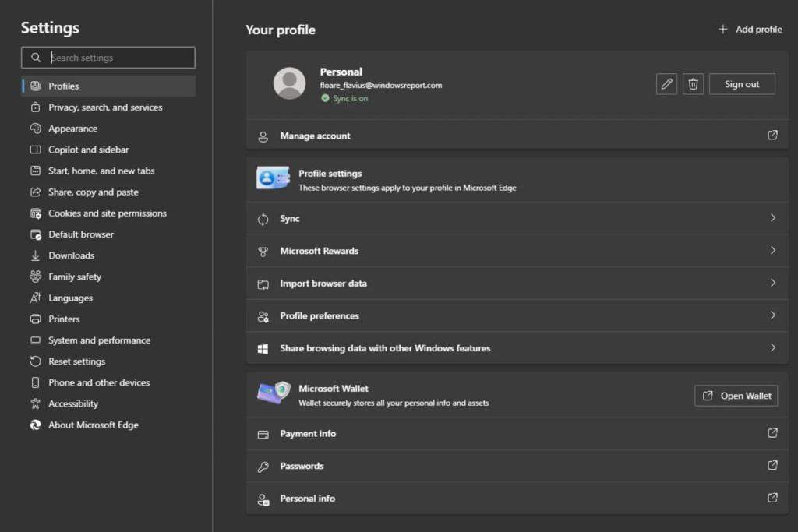Open Start, home, and new tabs

coord(108,171)
